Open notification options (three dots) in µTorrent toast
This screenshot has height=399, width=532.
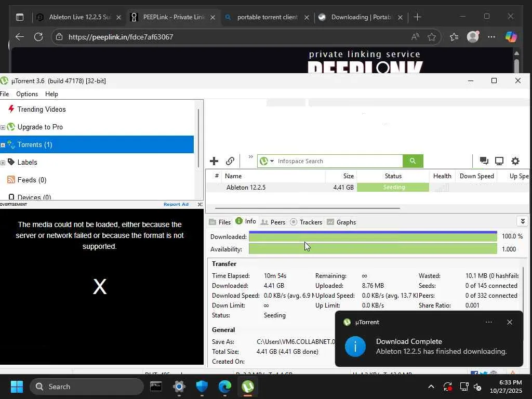(x=488, y=322)
